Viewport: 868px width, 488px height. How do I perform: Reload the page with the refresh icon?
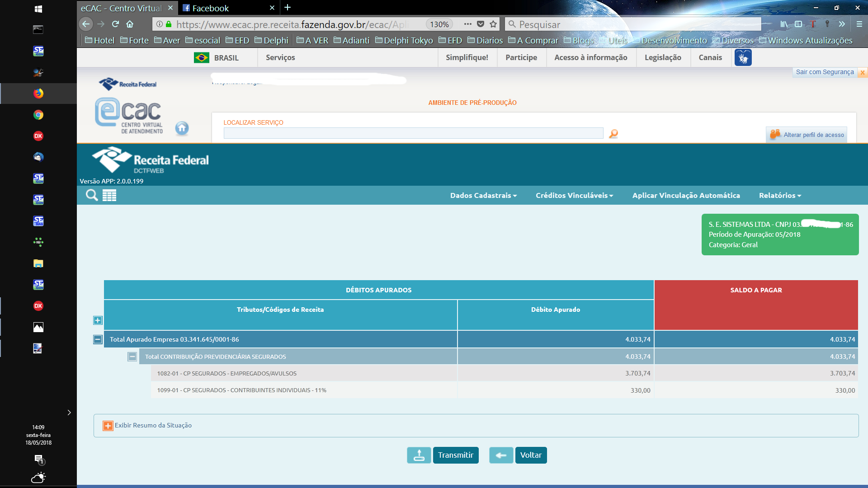[115, 24]
